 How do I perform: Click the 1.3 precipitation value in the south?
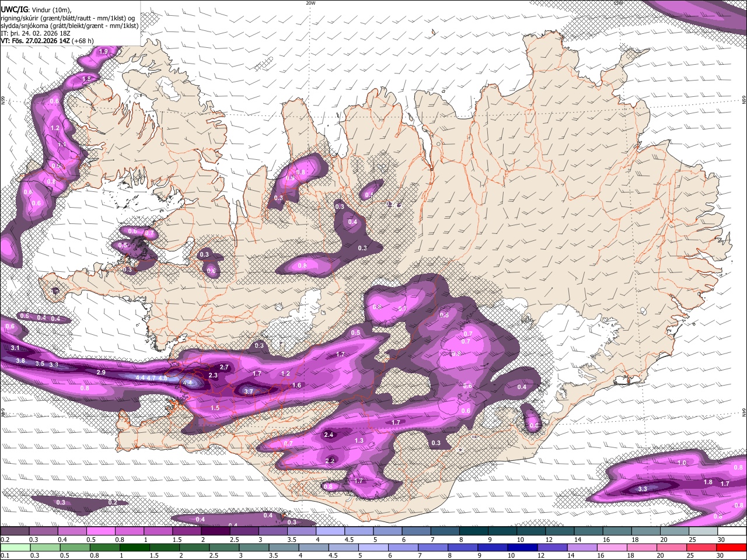point(359,440)
